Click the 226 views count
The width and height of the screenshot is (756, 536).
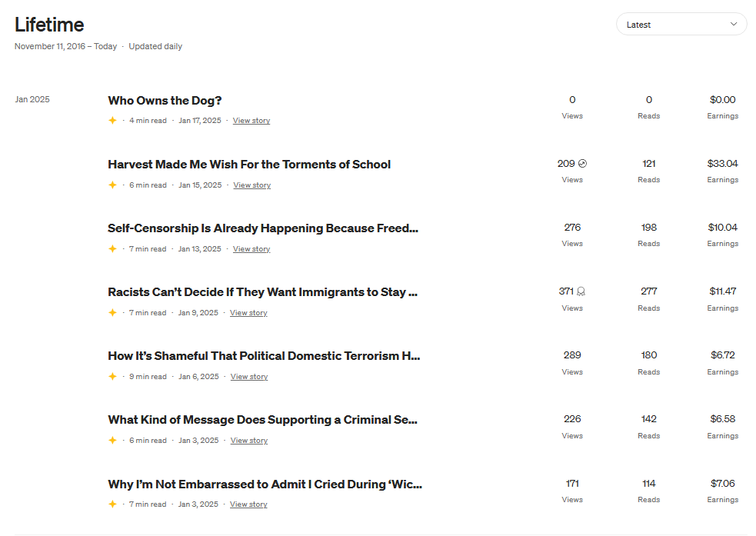point(572,419)
